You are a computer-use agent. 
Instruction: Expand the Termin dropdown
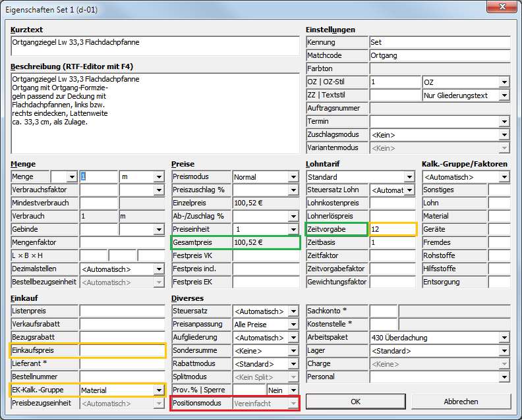504,122
